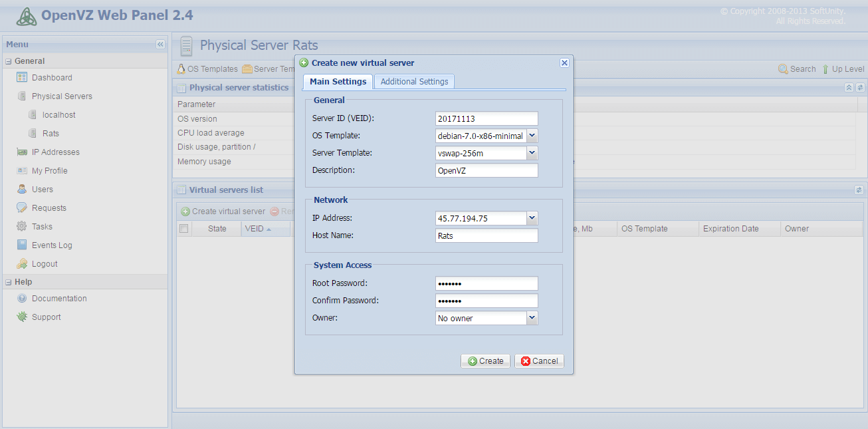Expand the Server Template dropdown
The image size is (868, 429).
tap(532, 153)
